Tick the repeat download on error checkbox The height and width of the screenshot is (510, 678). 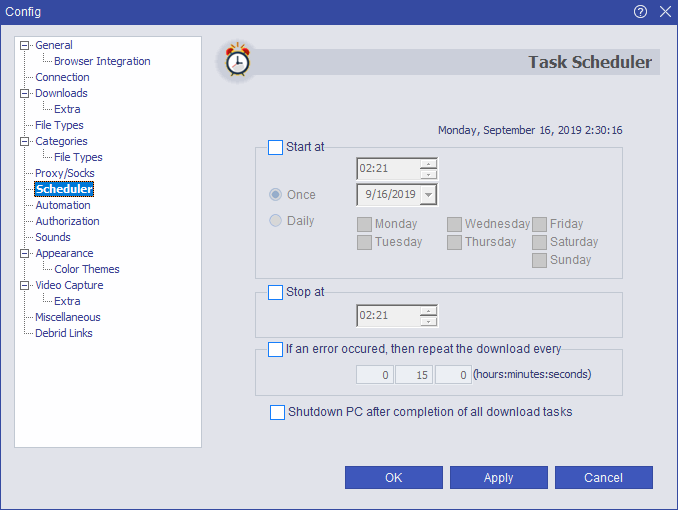pos(275,349)
